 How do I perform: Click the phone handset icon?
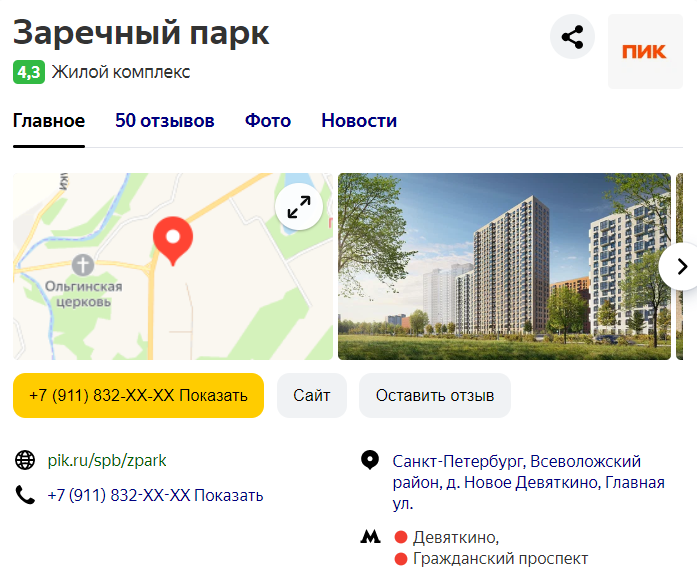coord(25,495)
